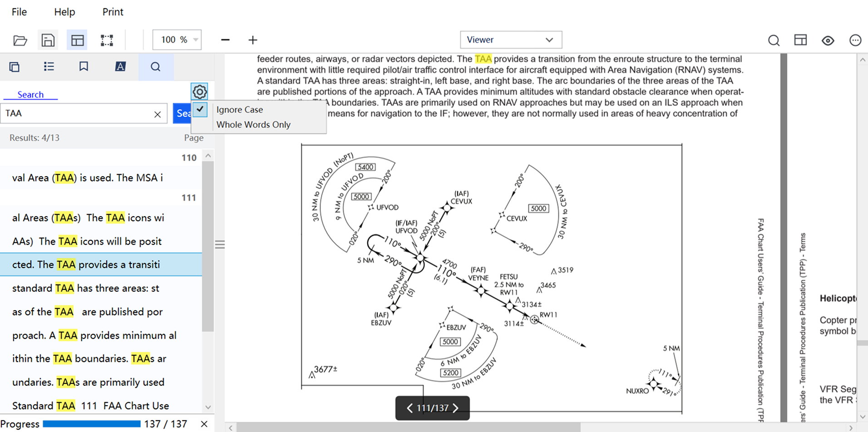Open the Print menu
This screenshot has width=868, height=432.
tap(112, 12)
